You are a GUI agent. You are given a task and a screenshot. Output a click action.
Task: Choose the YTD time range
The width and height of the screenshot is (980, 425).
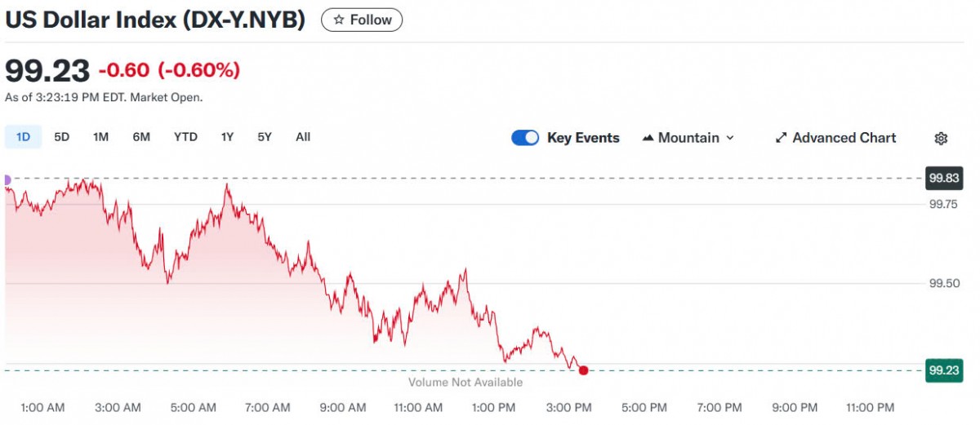(x=185, y=137)
